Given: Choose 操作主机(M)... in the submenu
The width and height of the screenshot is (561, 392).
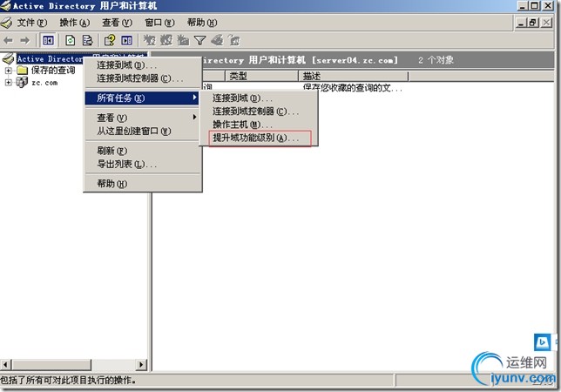Looking at the screenshot, I should [259, 125].
